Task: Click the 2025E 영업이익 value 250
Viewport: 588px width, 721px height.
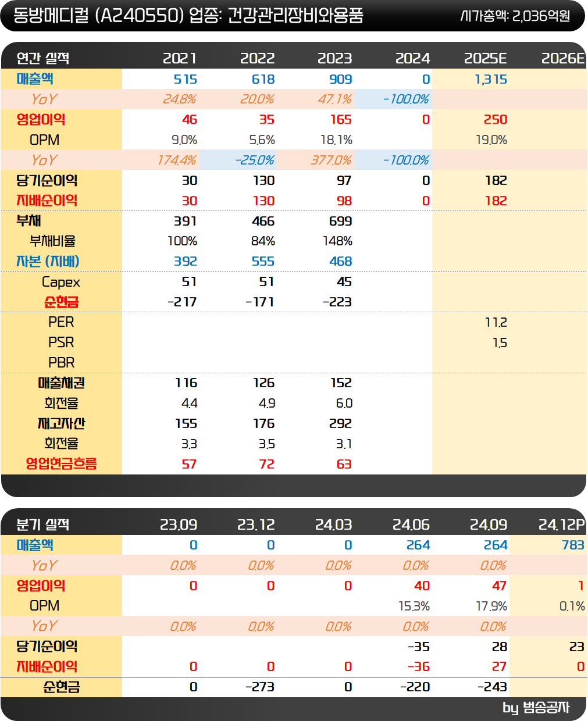Action: [496, 120]
